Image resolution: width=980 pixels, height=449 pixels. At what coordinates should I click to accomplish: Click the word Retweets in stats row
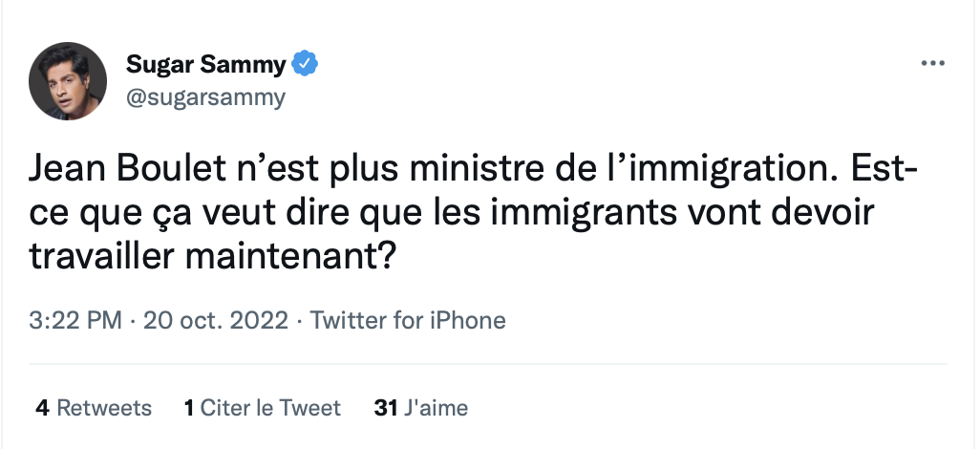[104, 408]
